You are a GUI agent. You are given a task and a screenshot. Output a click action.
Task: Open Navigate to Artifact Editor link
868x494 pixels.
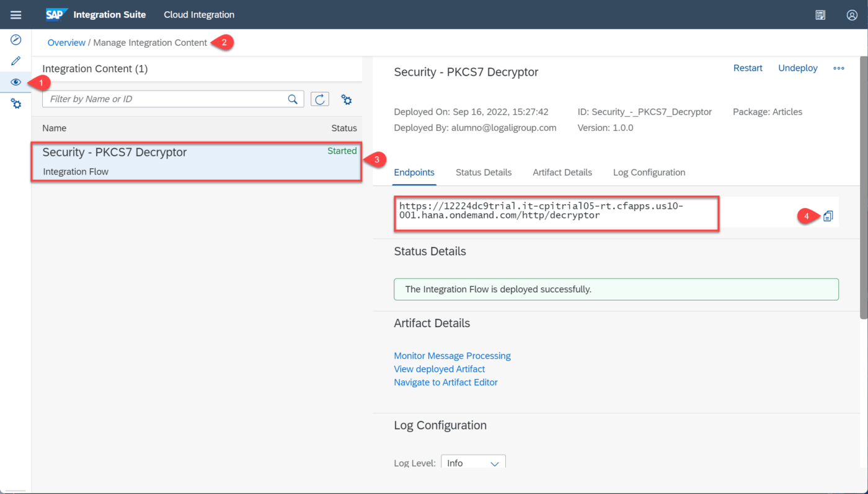pyautogui.click(x=446, y=382)
